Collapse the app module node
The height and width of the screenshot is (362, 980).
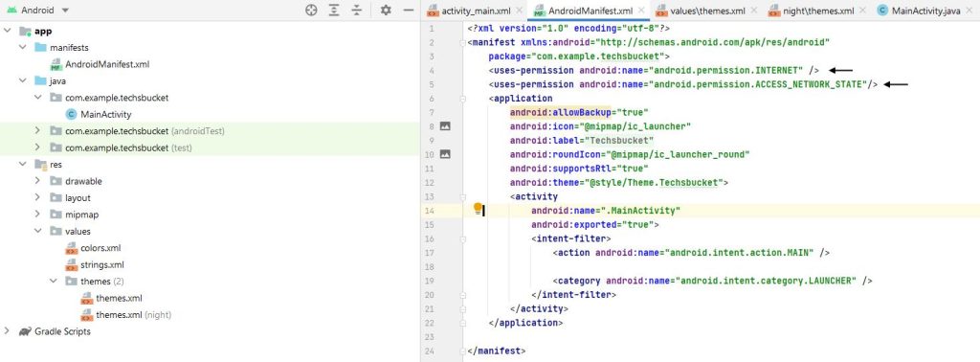(7, 31)
